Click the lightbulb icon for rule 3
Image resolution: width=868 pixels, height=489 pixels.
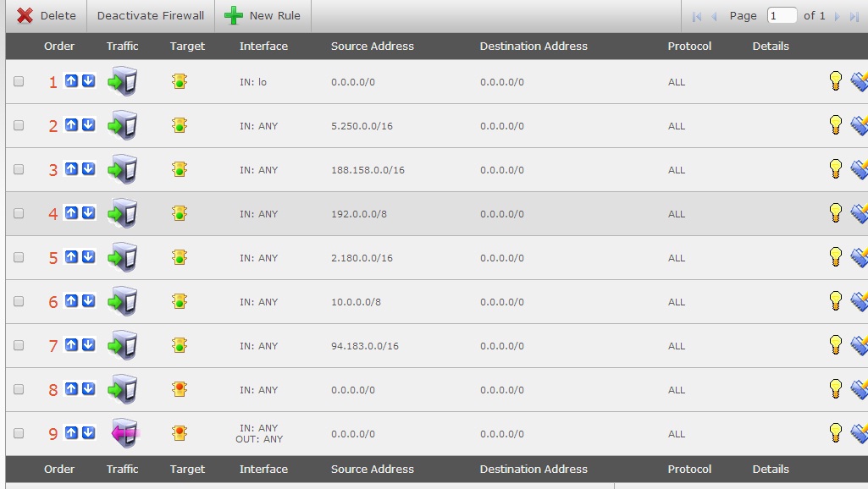point(835,168)
